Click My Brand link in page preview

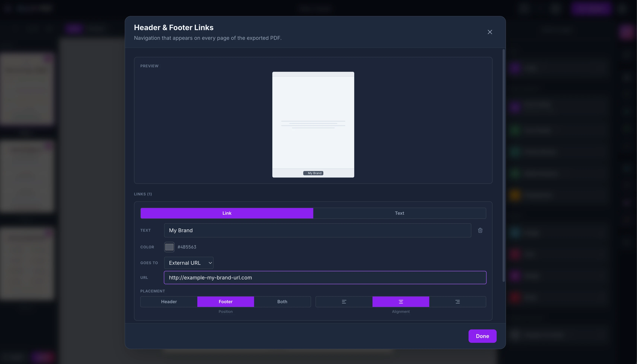pyautogui.click(x=313, y=173)
